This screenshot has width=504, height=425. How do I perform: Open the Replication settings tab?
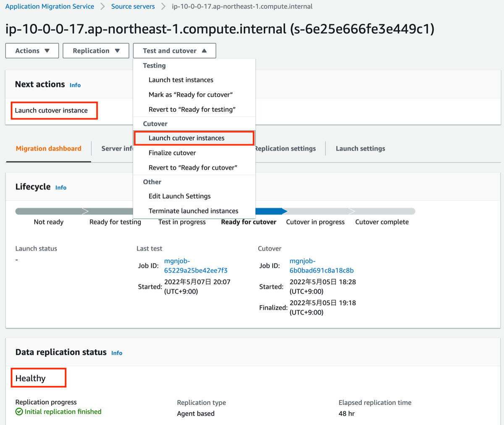click(285, 148)
